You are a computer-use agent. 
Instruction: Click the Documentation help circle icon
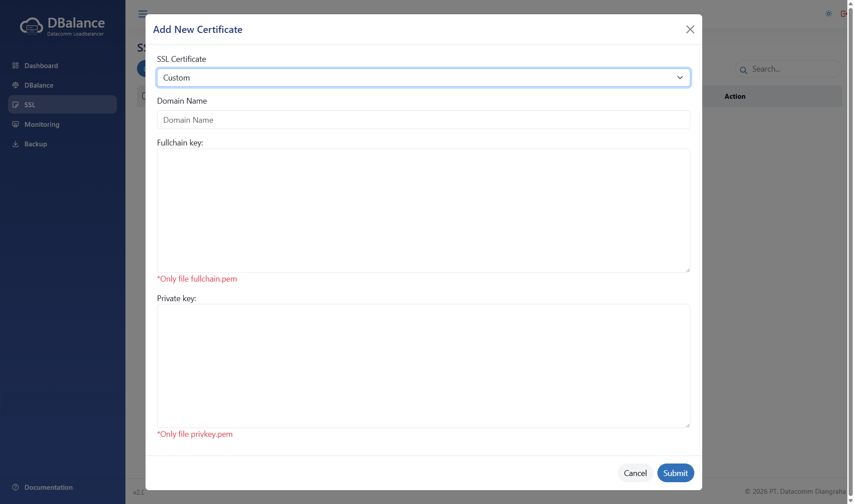pos(16,487)
